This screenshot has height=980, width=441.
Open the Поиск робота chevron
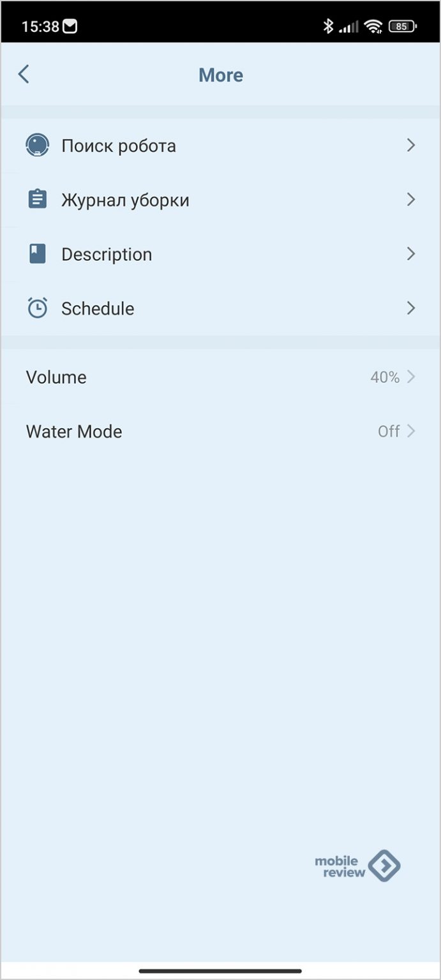click(411, 145)
